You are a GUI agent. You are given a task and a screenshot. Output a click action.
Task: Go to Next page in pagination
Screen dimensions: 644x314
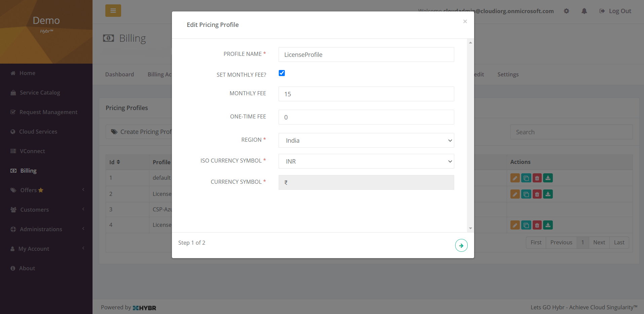point(599,242)
